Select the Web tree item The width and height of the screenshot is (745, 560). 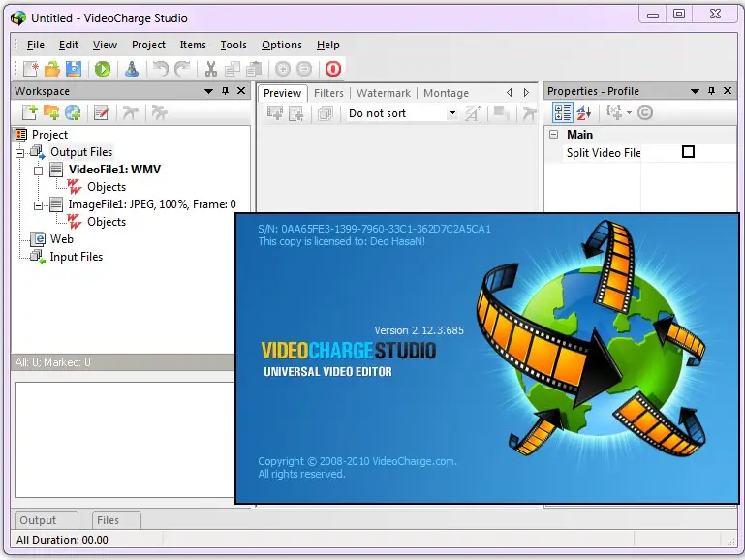(x=62, y=239)
